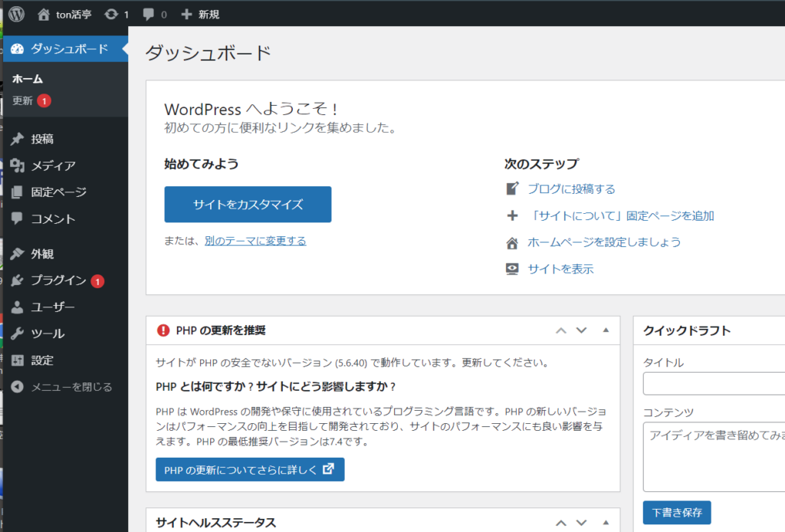This screenshot has height=532, width=785.
Task: Click the home icon beside ton活亭
Action: pyautogui.click(x=44, y=15)
